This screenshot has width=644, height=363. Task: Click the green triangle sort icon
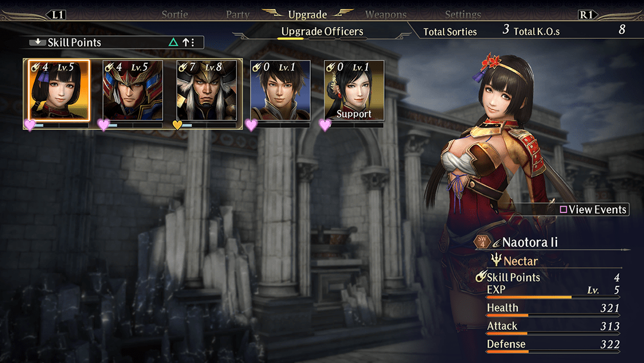click(174, 42)
